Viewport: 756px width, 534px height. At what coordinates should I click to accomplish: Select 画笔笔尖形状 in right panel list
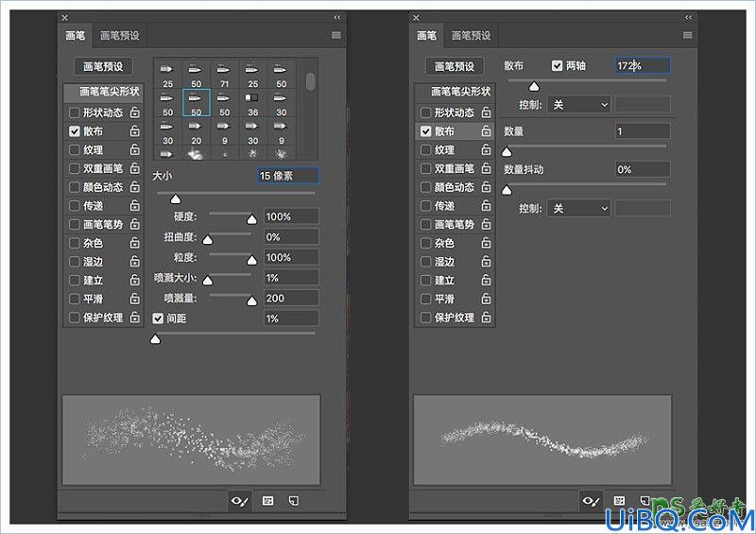point(455,92)
